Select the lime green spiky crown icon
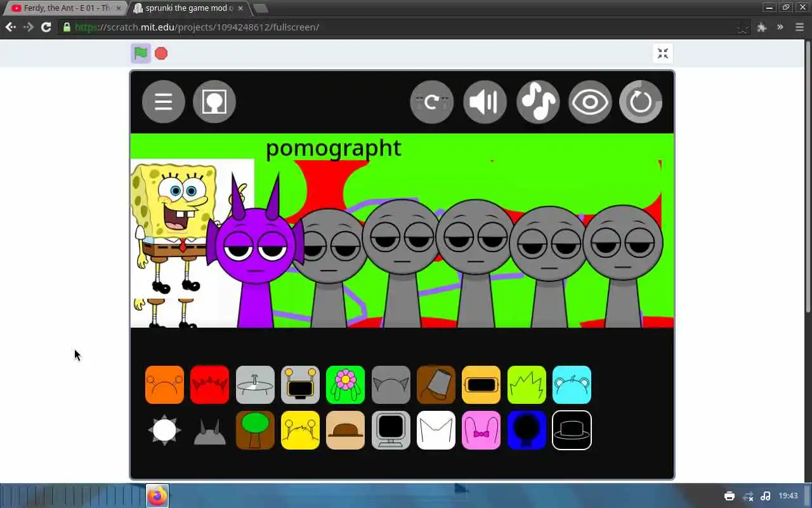812x508 pixels. tap(527, 385)
